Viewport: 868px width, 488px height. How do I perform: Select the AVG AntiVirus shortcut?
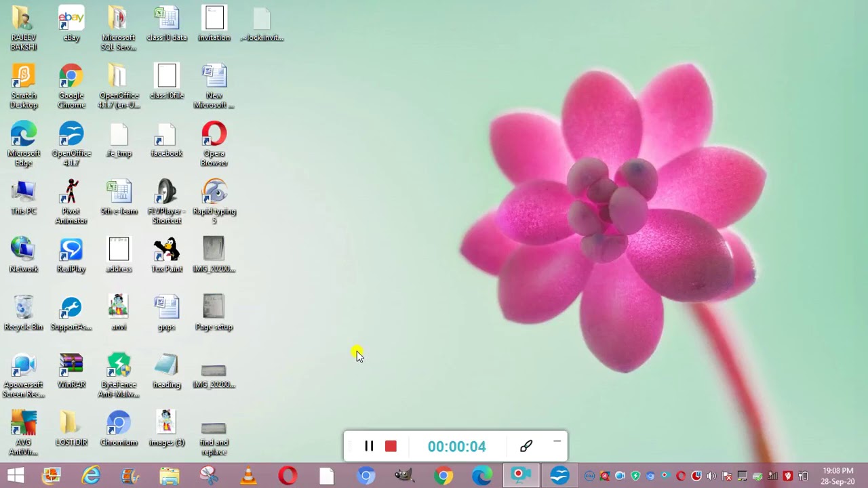click(24, 432)
